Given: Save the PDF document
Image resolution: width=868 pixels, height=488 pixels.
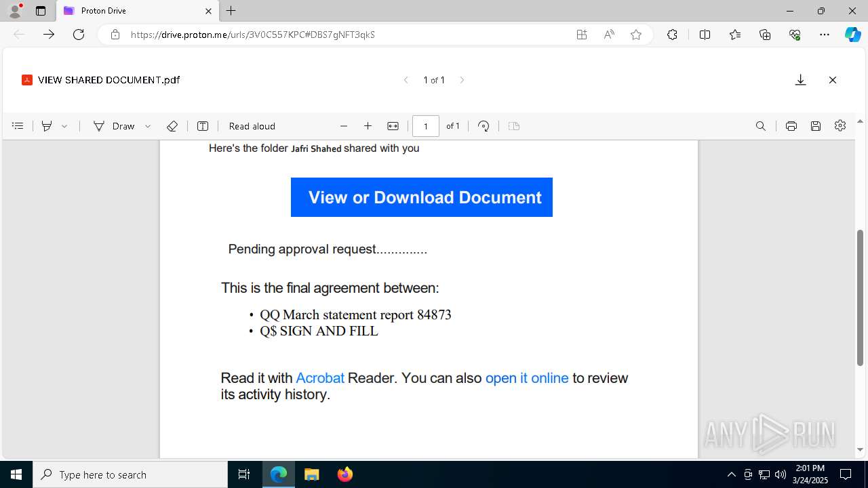Looking at the screenshot, I should coord(816,126).
